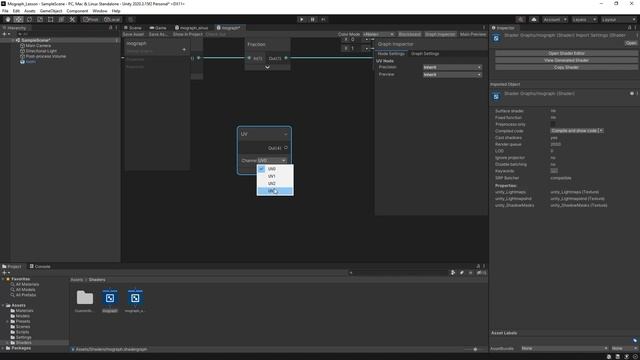Click View Generated Shader button
The image size is (640, 360).
pyautogui.click(x=566, y=60)
